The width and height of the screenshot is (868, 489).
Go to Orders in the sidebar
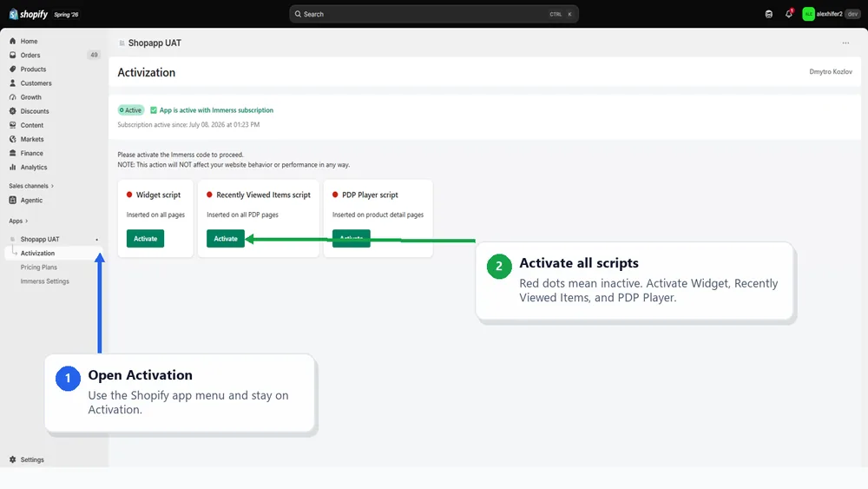(30, 55)
